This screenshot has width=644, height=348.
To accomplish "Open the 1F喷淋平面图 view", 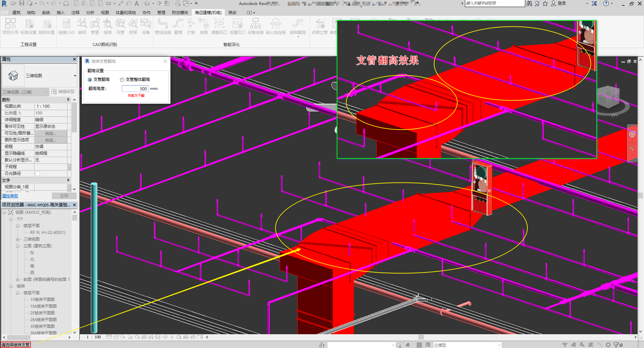I will (42, 300).
